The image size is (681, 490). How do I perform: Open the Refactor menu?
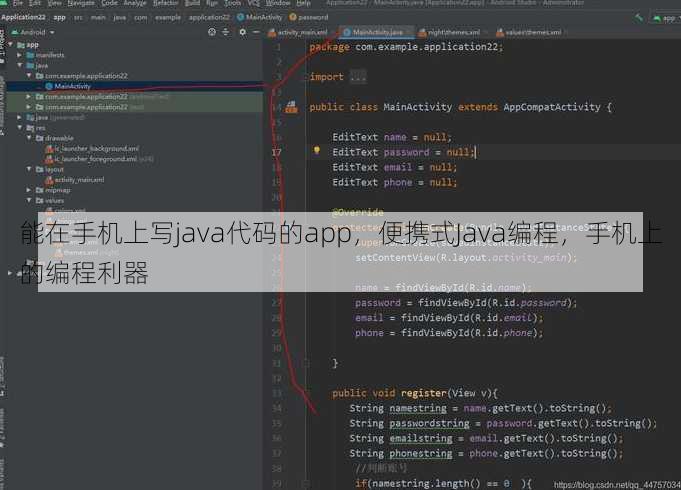[x=166, y=3]
